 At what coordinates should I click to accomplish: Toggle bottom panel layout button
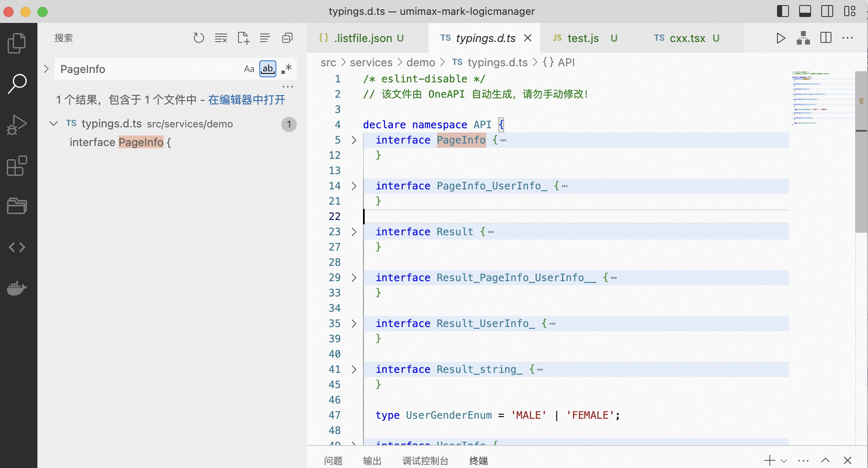[x=805, y=11]
